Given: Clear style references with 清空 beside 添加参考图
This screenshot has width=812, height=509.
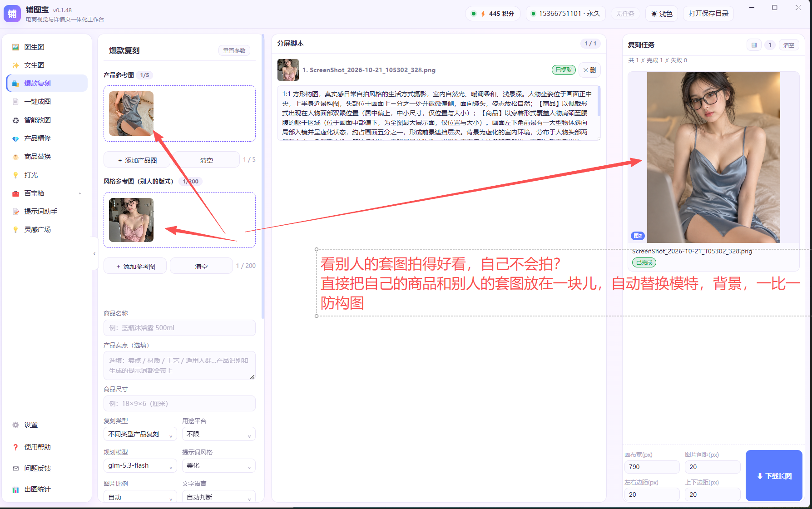Looking at the screenshot, I should (x=201, y=266).
